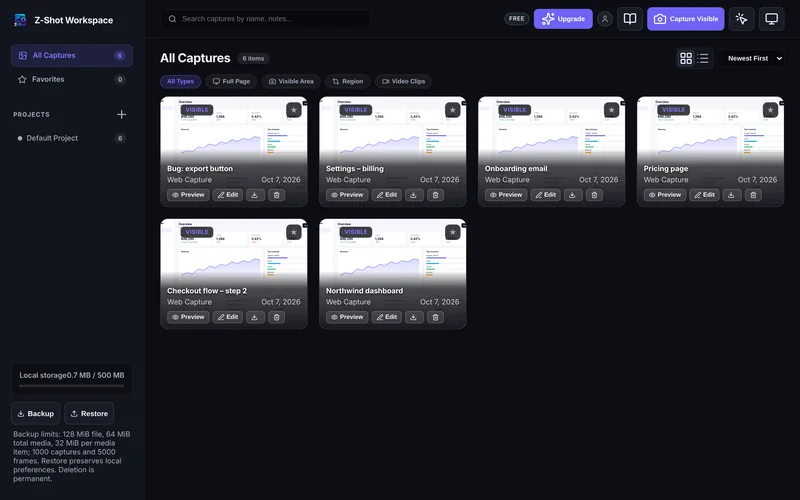
Task: Favorite the Northwind dashboard capture star
Action: click(x=453, y=232)
